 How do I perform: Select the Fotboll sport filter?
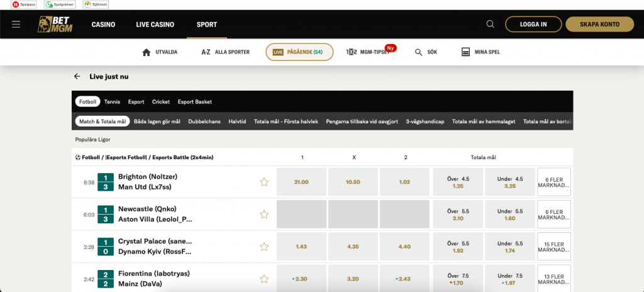coord(87,101)
